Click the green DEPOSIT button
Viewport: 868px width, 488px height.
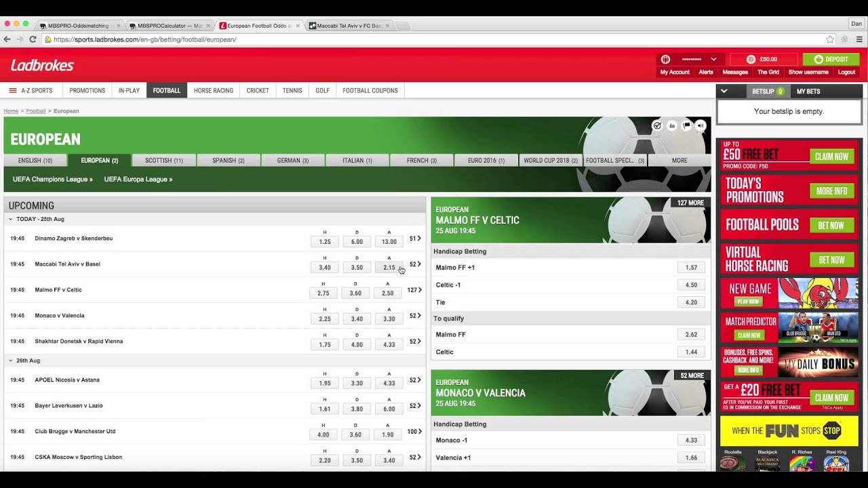[831, 59]
